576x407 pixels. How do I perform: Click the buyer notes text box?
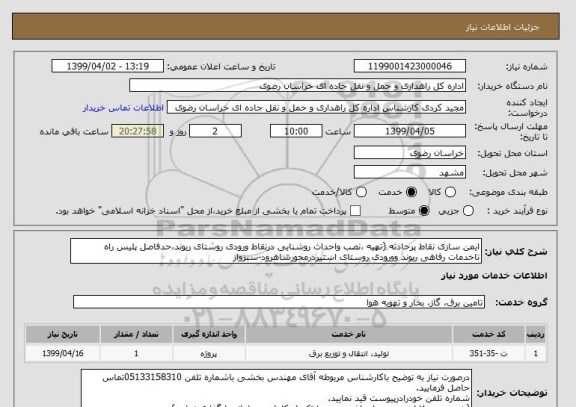[276, 388]
